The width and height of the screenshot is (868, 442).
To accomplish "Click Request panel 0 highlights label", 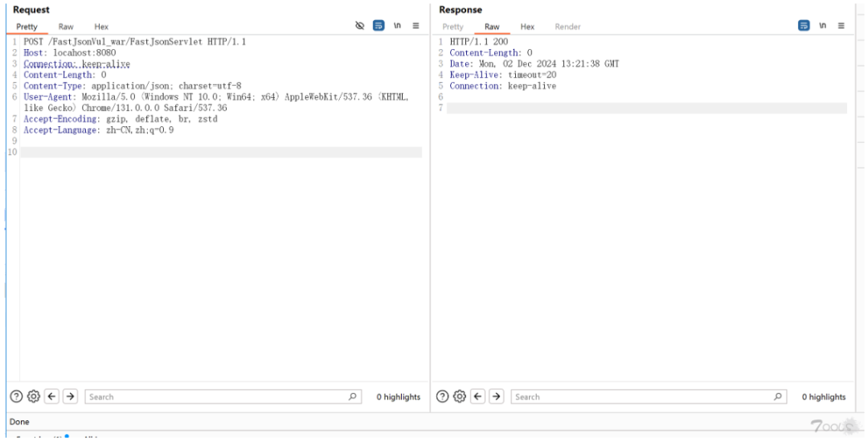I will pos(399,397).
